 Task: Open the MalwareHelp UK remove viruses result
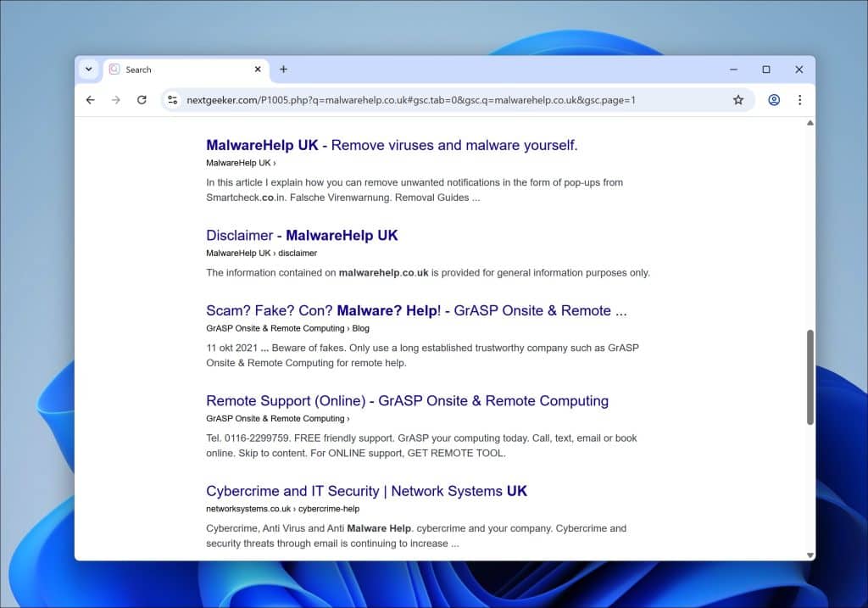(392, 145)
